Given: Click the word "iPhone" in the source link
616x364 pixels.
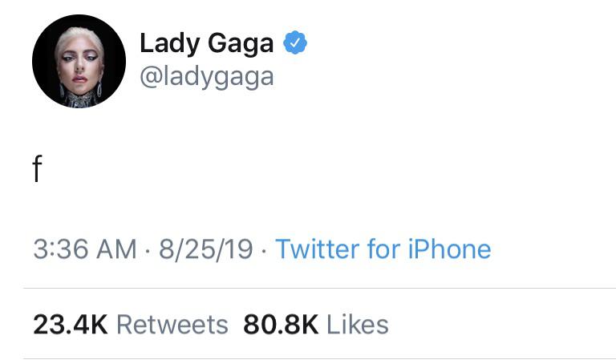Looking at the screenshot, I should coord(450,249).
